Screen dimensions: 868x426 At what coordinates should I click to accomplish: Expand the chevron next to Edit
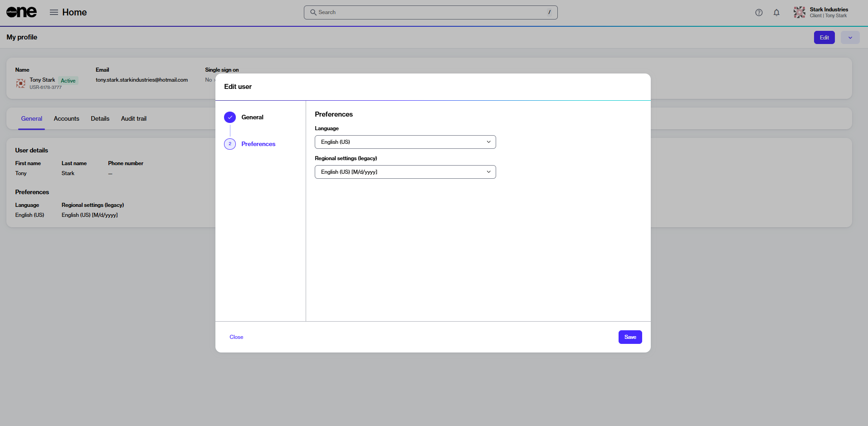(x=850, y=38)
